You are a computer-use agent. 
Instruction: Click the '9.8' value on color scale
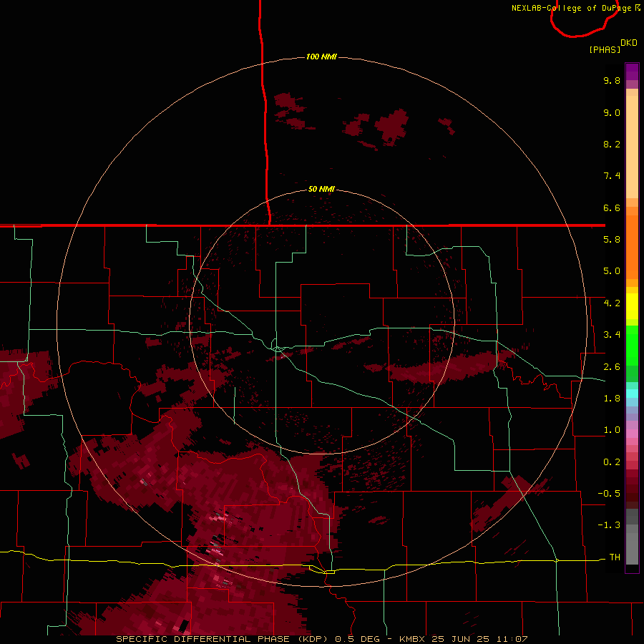612,80
